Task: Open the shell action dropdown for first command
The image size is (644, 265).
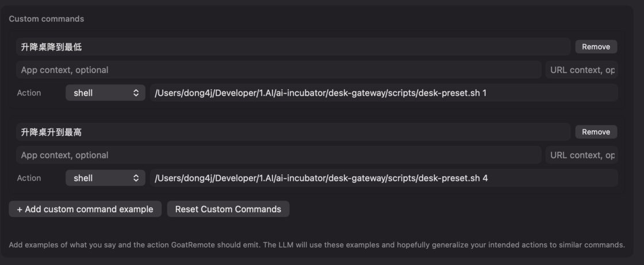Action: (x=105, y=93)
